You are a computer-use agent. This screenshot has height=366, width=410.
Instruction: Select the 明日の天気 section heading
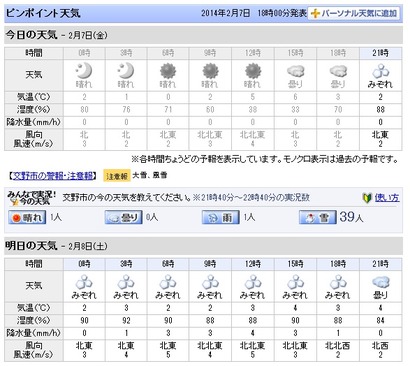click(x=31, y=246)
